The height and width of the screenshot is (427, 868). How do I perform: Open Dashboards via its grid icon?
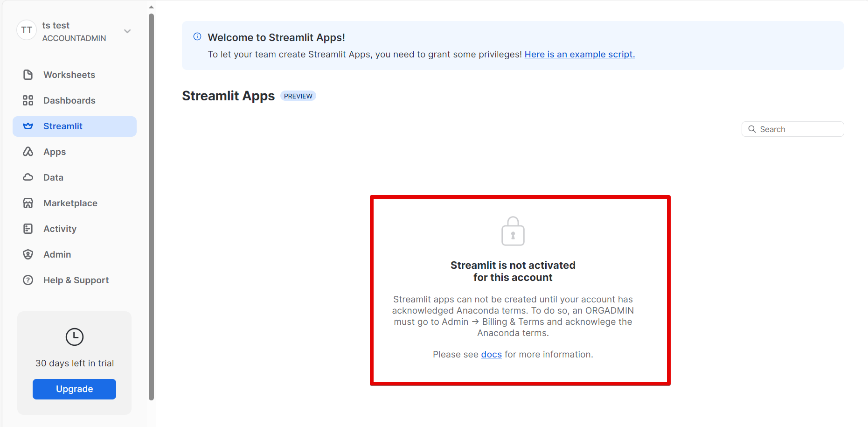[28, 100]
